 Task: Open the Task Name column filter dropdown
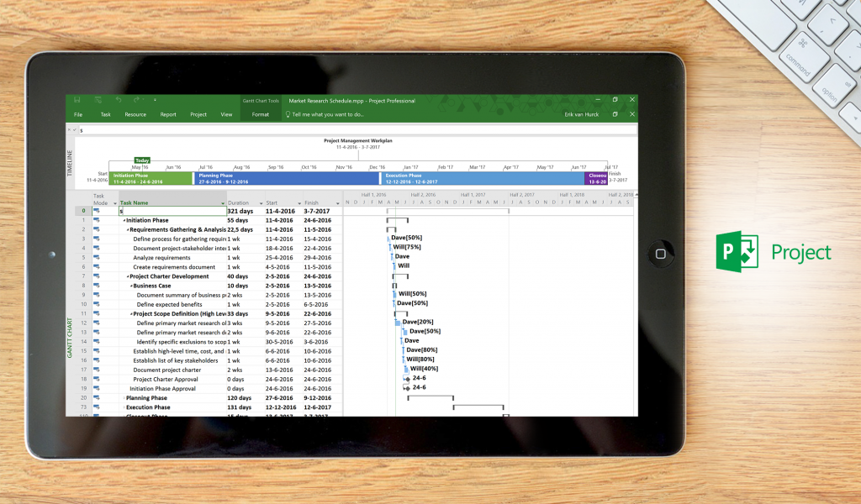click(x=223, y=202)
